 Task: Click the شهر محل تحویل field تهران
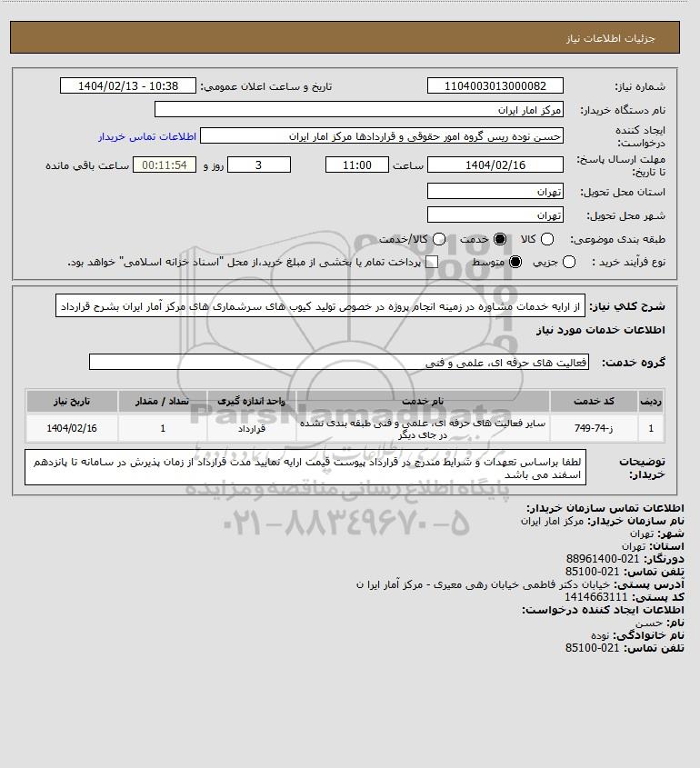pyautogui.click(x=495, y=214)
